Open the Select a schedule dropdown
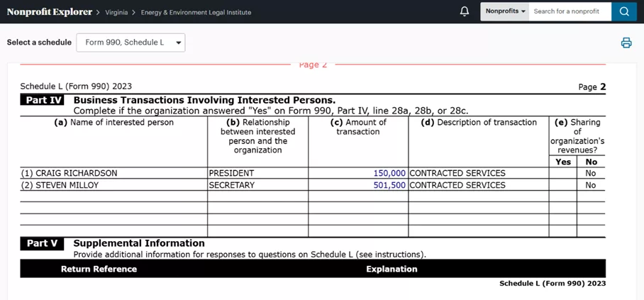This screenshot has width=644, height=300. 131,43
